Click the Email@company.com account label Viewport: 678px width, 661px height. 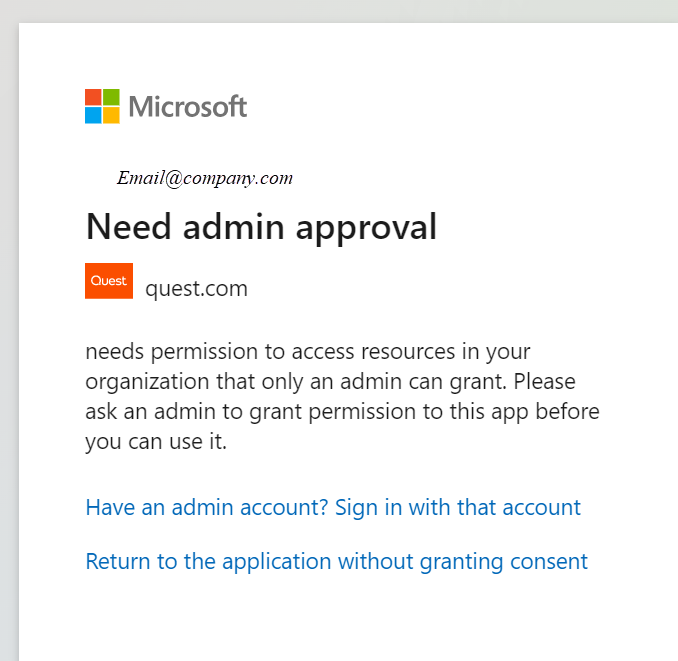(x=205, y=178)
